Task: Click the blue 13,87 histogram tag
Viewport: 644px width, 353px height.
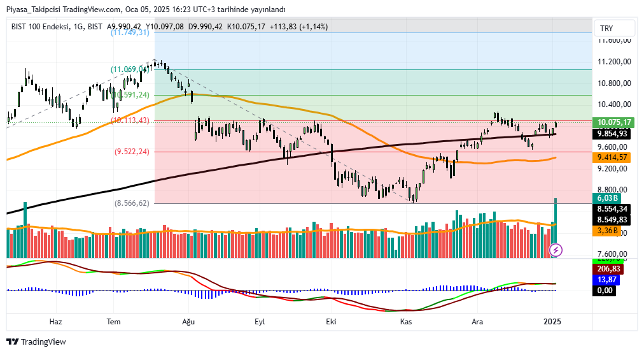Action: pyautogui.click(x=606, y=280)
